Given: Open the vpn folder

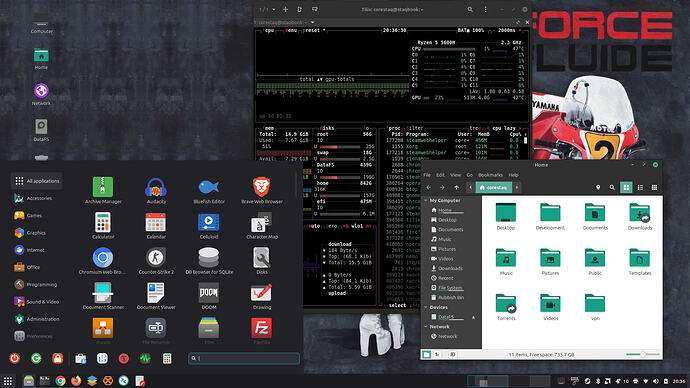Looking at the screenshot, I should coord(595,307).
